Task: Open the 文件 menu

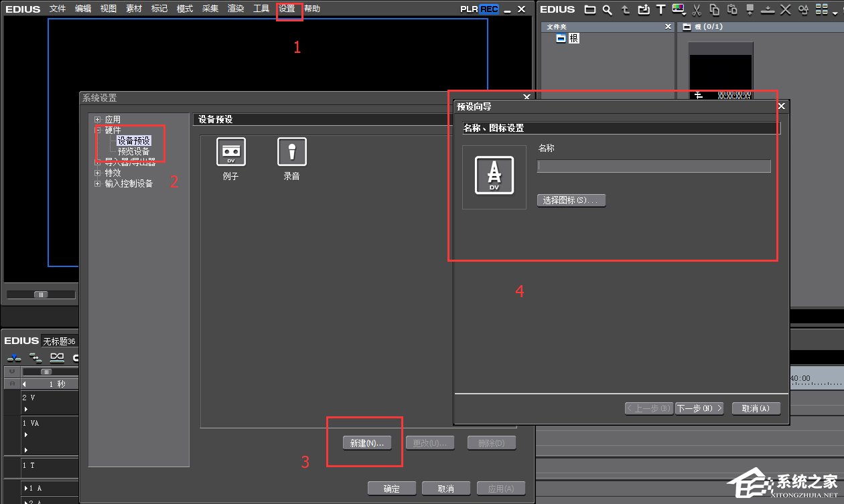Action: (x=58, y=9)
